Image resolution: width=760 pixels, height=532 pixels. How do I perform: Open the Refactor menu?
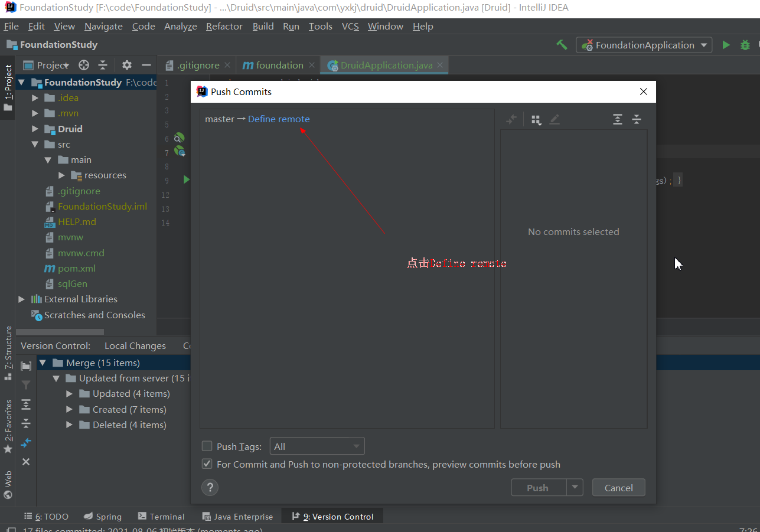click(x=224, y=27)
